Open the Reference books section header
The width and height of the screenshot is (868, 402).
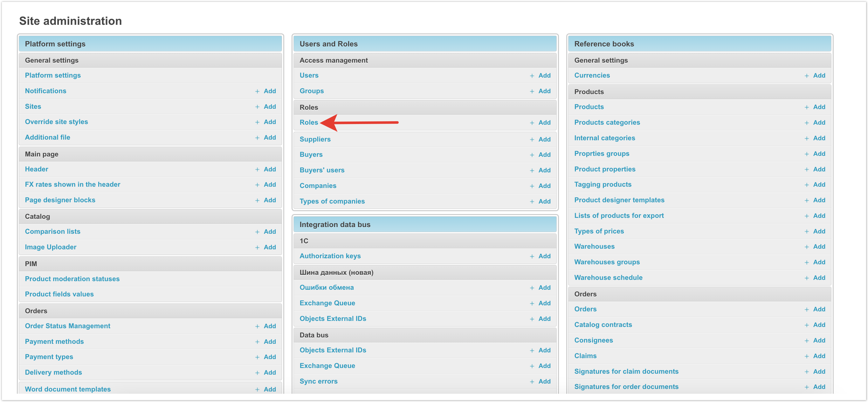[603, 44]
